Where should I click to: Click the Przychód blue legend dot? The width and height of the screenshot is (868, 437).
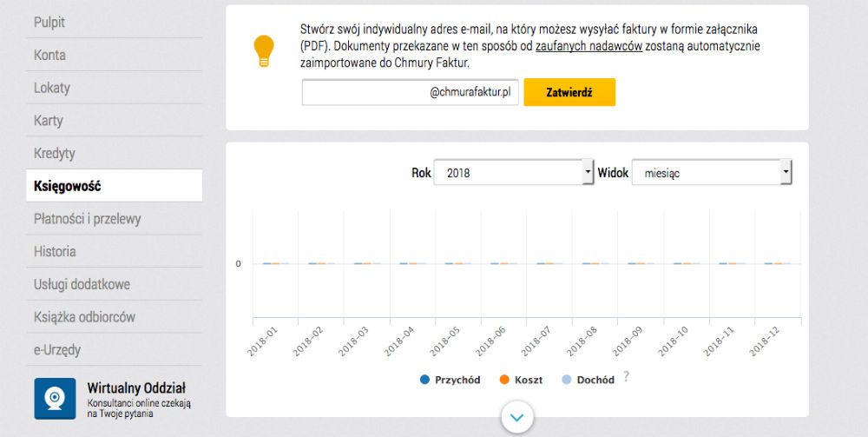[x=424, y=380]
